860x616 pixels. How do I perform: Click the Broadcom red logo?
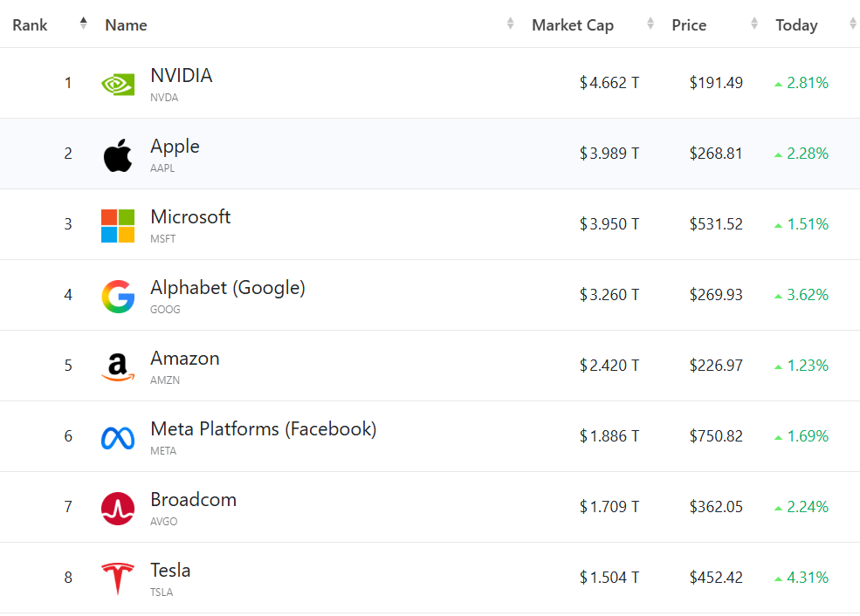coord(118,509)
